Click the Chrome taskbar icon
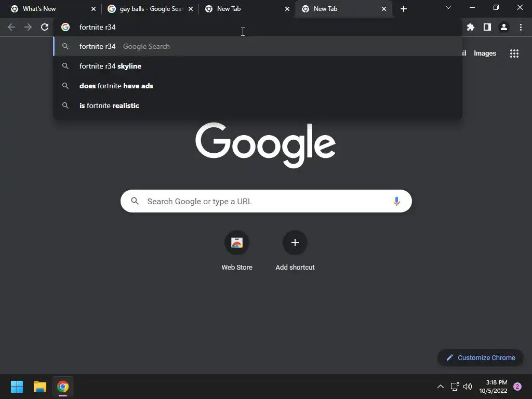This screenshot has width=532, height=399. (x=63, y=387)
